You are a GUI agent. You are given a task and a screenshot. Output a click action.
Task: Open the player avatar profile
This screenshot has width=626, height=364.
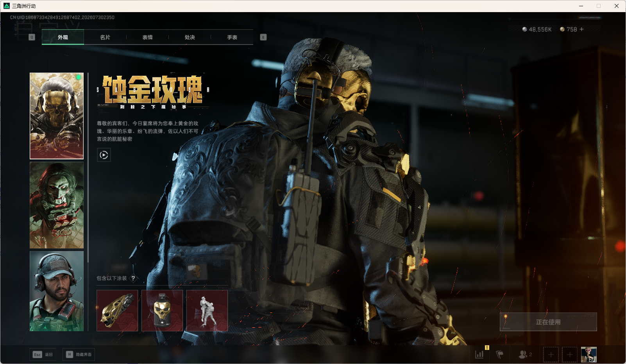pos(589,355)
